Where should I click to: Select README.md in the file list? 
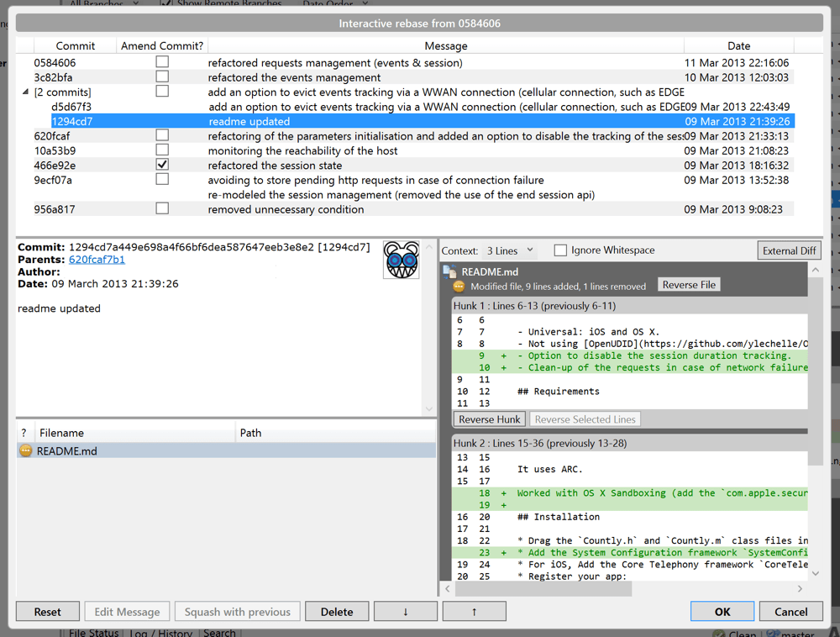[226, 450]
